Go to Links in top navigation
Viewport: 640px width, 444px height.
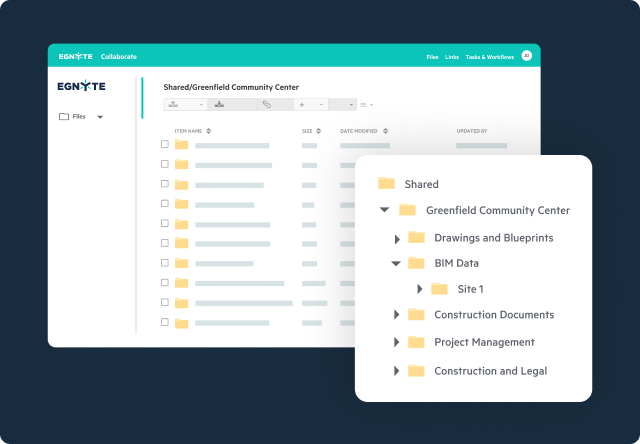(452, 57)
